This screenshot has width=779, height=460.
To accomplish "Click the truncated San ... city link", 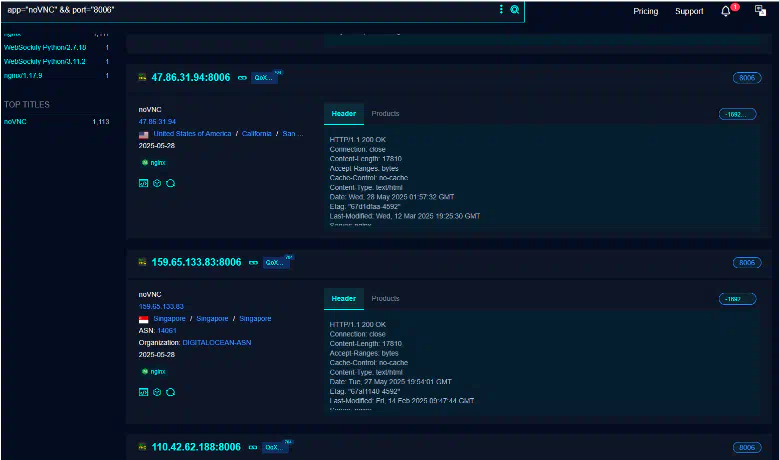I will coord(293,134).
